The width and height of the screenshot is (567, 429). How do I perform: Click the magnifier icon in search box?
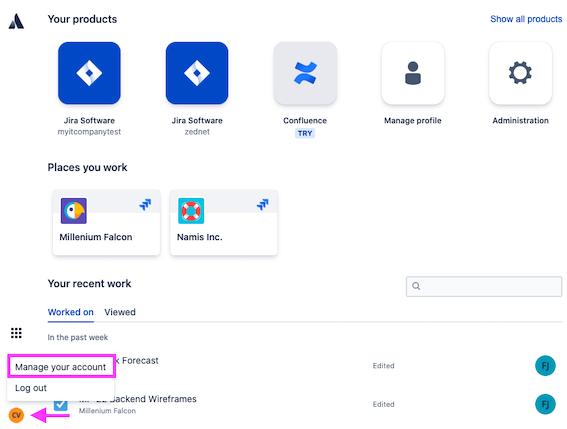coord(416,286)
